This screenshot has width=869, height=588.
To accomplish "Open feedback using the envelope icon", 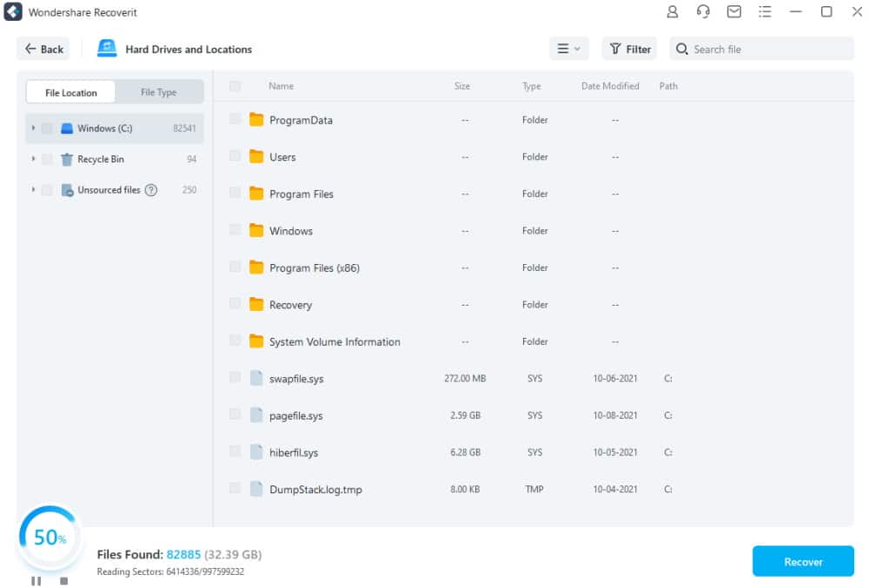I will coord(733,11).
